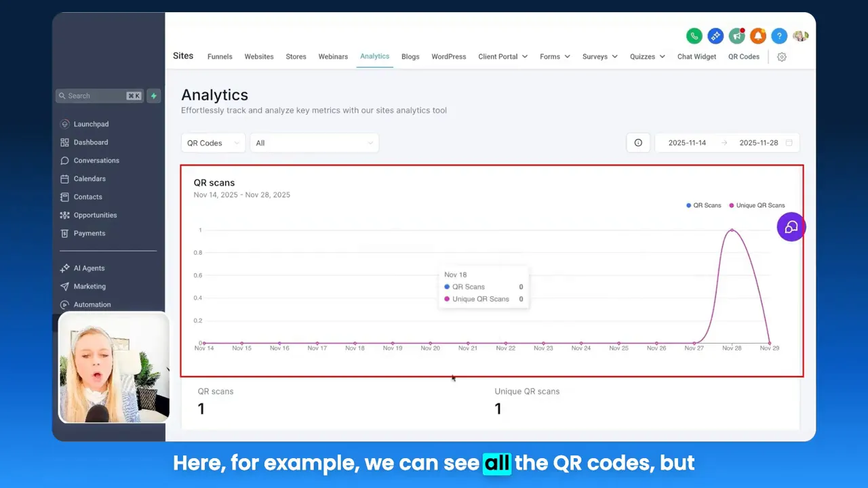Open Conversations from the sidebar

pyautogui.click(x=96, y=161)
